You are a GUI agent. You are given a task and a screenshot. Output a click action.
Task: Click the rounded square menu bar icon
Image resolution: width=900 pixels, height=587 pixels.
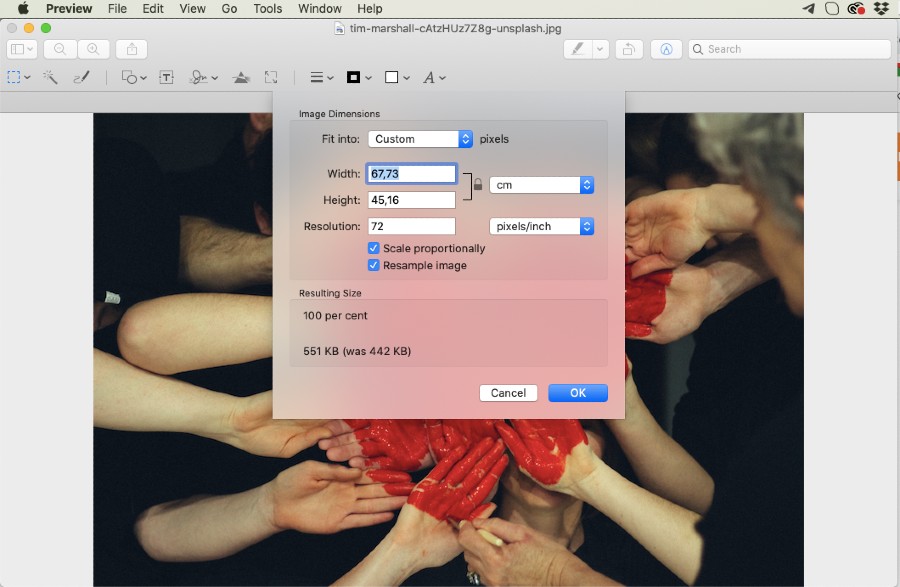832,9
